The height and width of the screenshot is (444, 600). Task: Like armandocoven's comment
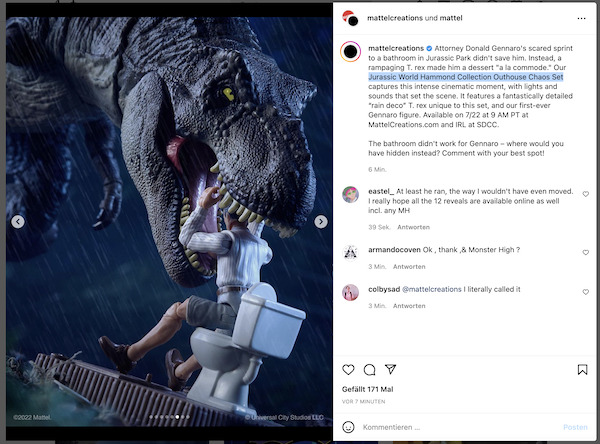585,253
